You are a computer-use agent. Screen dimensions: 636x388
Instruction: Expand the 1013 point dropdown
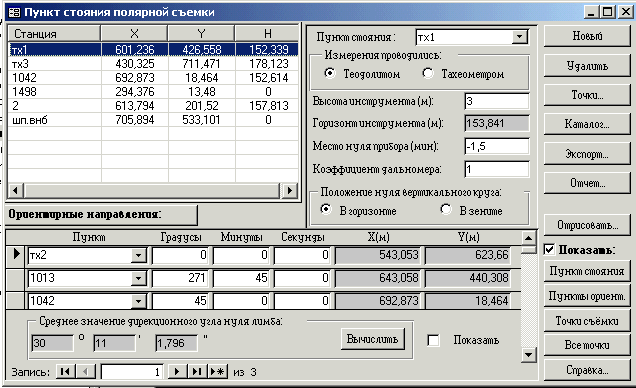(138, 279)
